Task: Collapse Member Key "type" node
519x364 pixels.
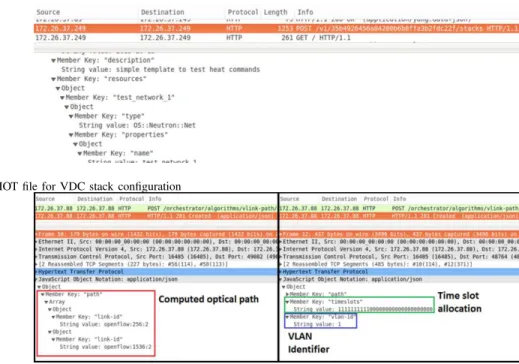Action: click(71, 117)
